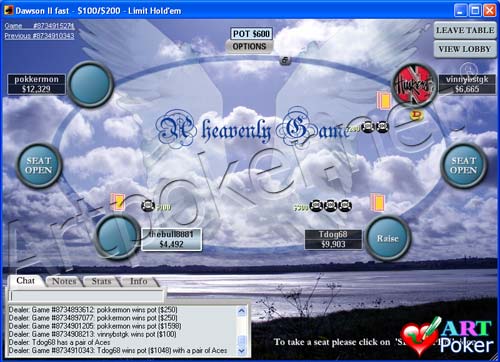Screen dimensions: 500x362
Task: Click the chat log scroll down arrow
Action: coord(242,351)
